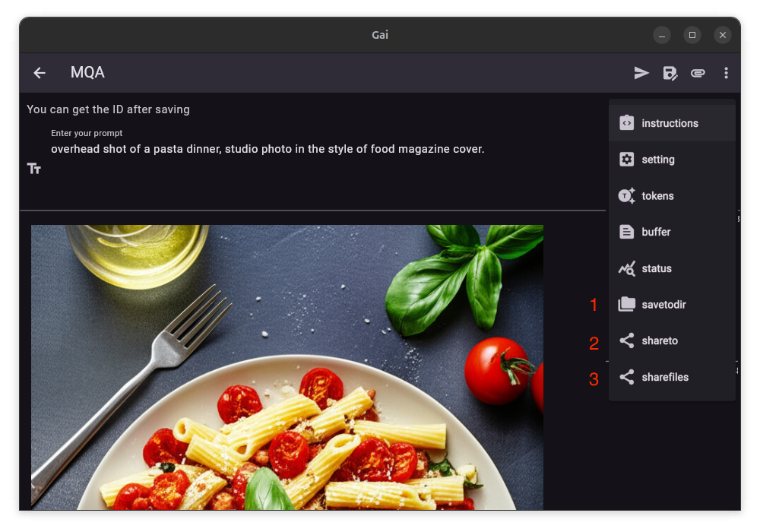Close the Gai window

point(723,35)
